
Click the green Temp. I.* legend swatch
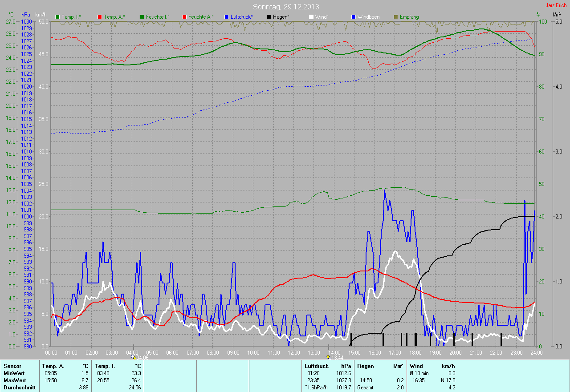point(57,17)
